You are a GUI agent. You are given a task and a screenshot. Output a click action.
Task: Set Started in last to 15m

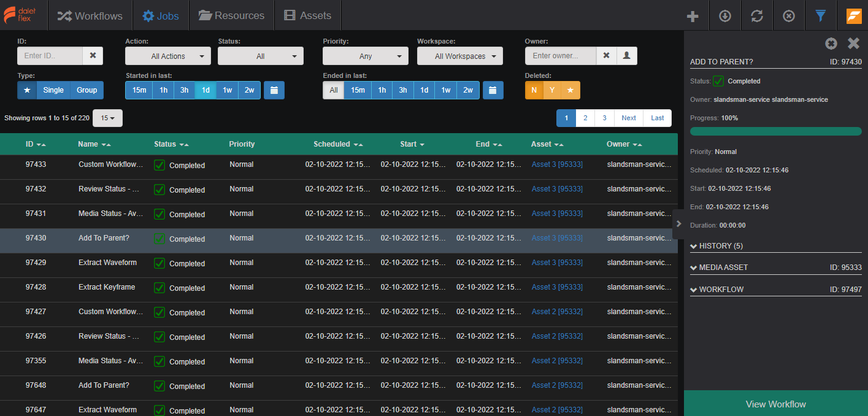coord(139,90)
